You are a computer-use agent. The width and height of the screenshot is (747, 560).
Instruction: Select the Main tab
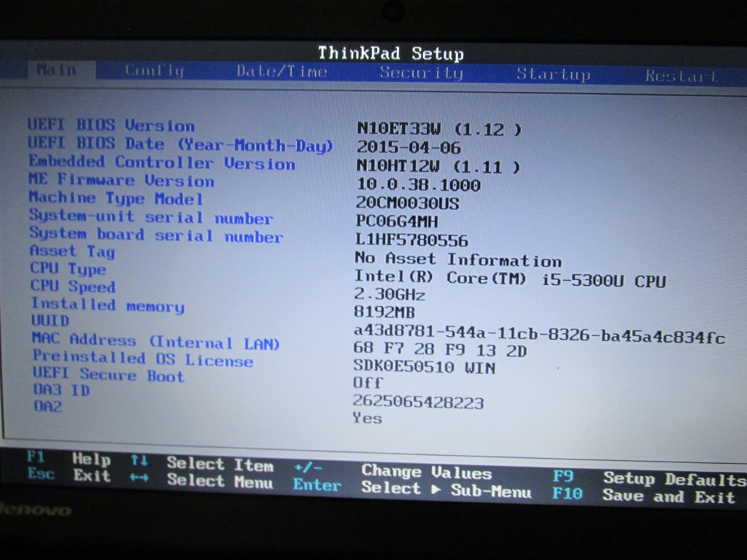point(61,70)
